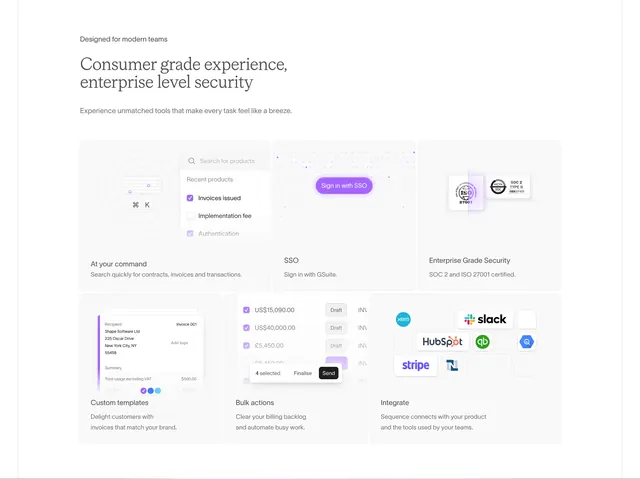Screen dimensions: 640x479
Task: Open the HubSpot integration tile
Action: tap(442, 342)
